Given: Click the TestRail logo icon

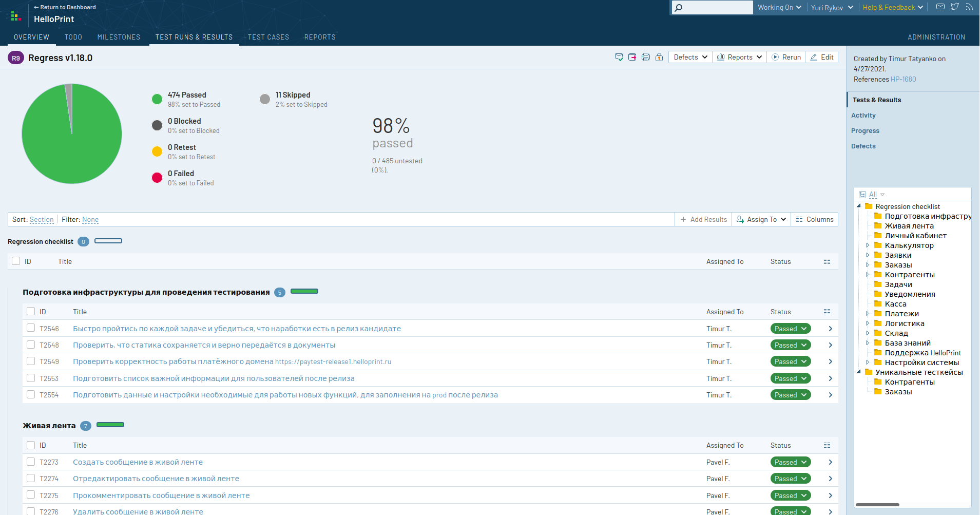Looking at the screenshot, I should click(x=16, y=16).
